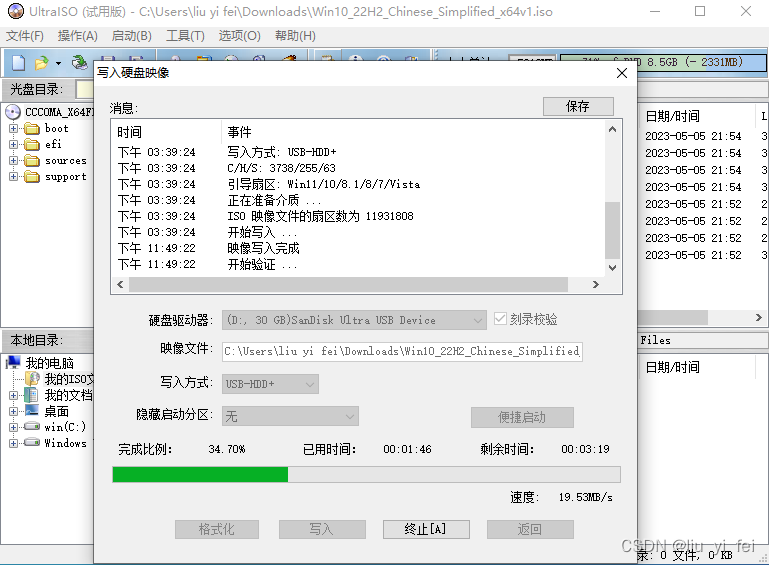Click the 映像文件 path input field

point(402,352)
